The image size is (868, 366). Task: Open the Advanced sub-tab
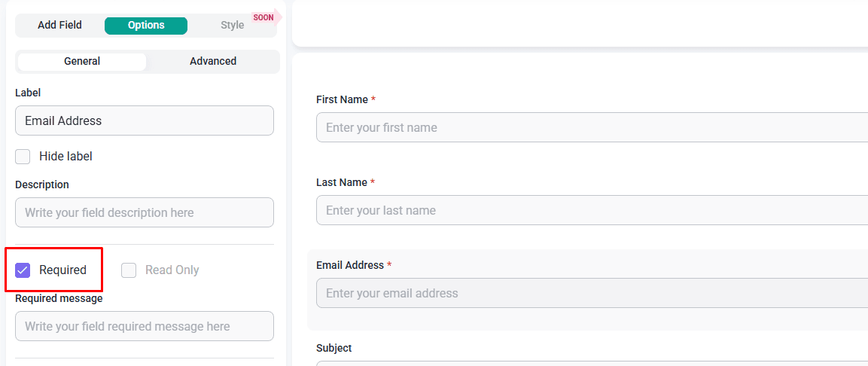point(213,61)
